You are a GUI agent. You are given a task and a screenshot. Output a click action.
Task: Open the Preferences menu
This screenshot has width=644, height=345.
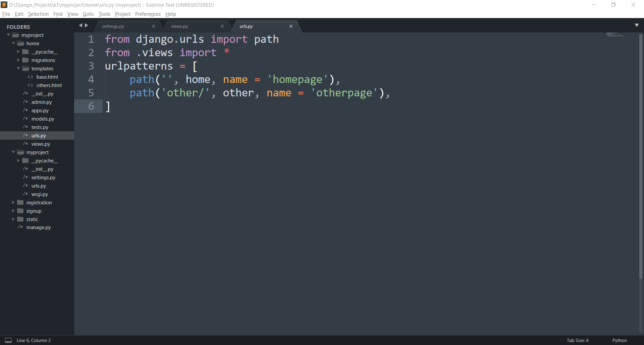click(148, 14)
